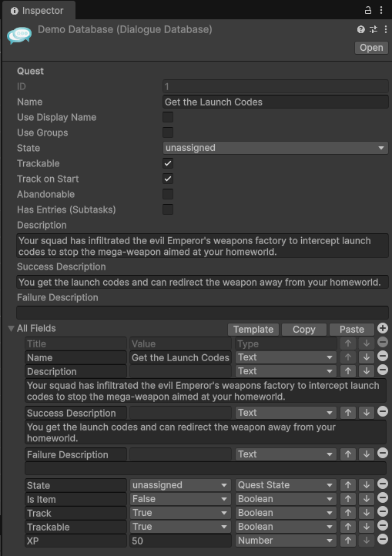Open the quest State unassigned dropdown
392x556 pixels.
(275, 148)
